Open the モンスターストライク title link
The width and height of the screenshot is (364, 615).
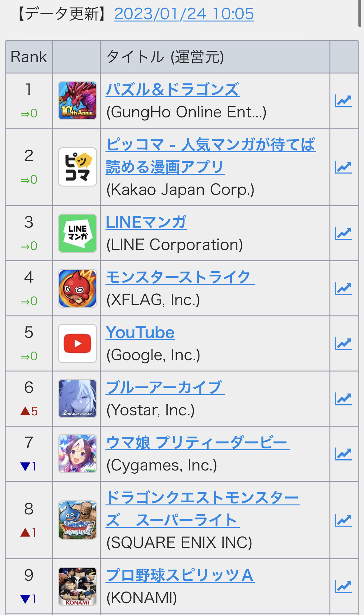pos(180,277)
